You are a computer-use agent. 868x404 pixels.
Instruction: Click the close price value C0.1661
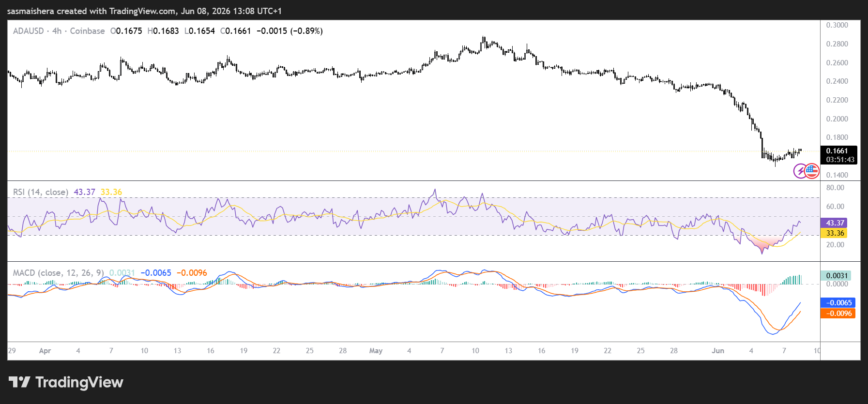[x=236, y=31]
